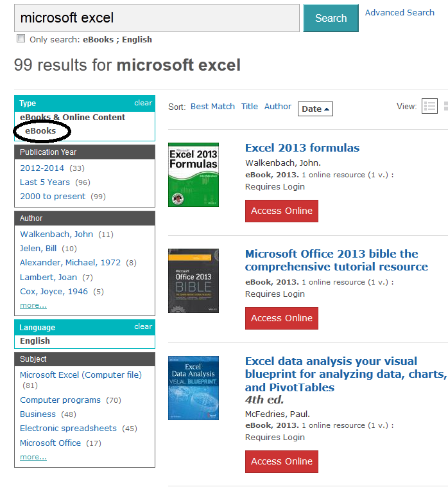The image size is (448, 487).
Task: Filter by author Walkenbach, John
Action: pyautogui.click(x=56, y=234)
